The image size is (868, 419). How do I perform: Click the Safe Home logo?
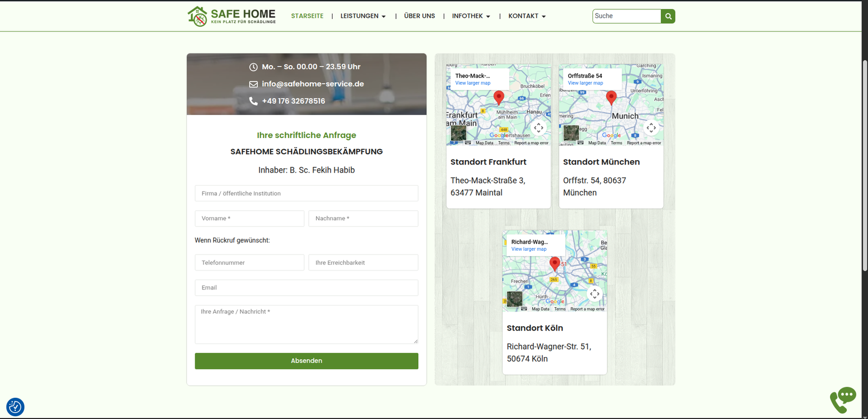click(x=232, y=16)
